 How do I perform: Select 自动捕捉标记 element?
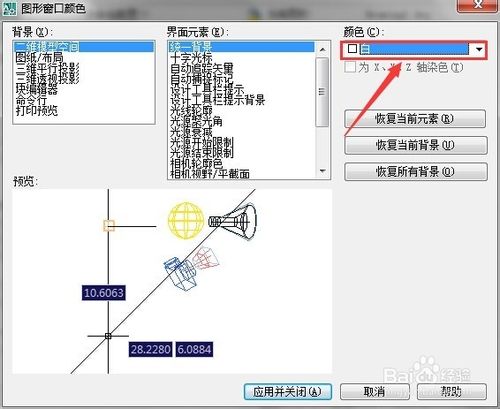tap(242, 79)
